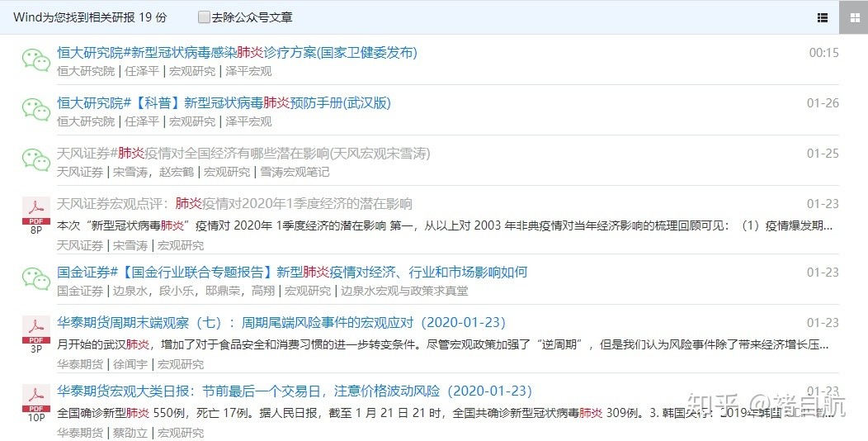
Task: Click 雪涛宏观笔记 source tag
Action: tap(295, 173)
